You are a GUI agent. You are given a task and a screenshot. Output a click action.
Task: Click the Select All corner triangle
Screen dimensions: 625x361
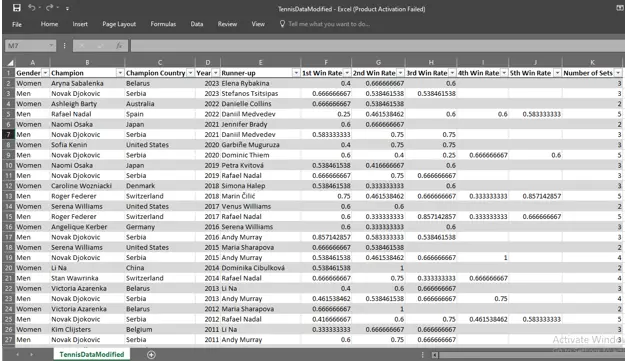[x=10, y=62]
